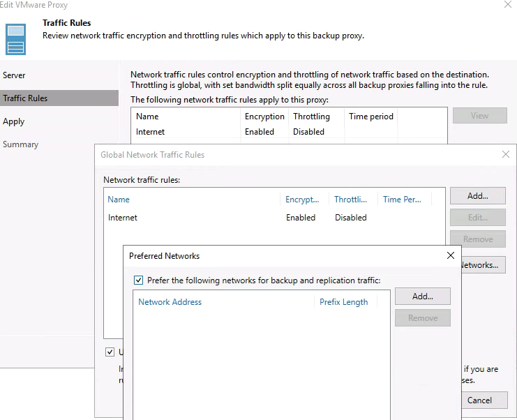517x420 pixels.
Task: Close the Preferred Networks dialog
Action: pos(451,255)
